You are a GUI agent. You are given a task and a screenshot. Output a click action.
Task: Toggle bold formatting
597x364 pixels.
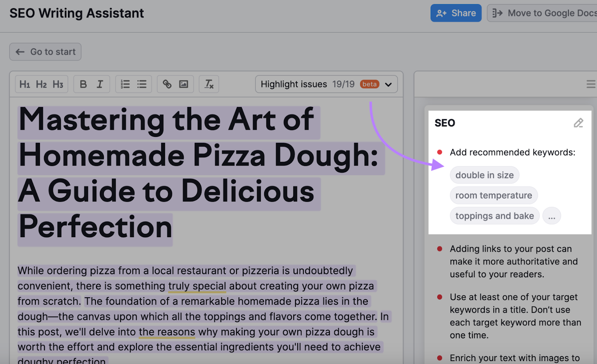[x=83, y=84]
